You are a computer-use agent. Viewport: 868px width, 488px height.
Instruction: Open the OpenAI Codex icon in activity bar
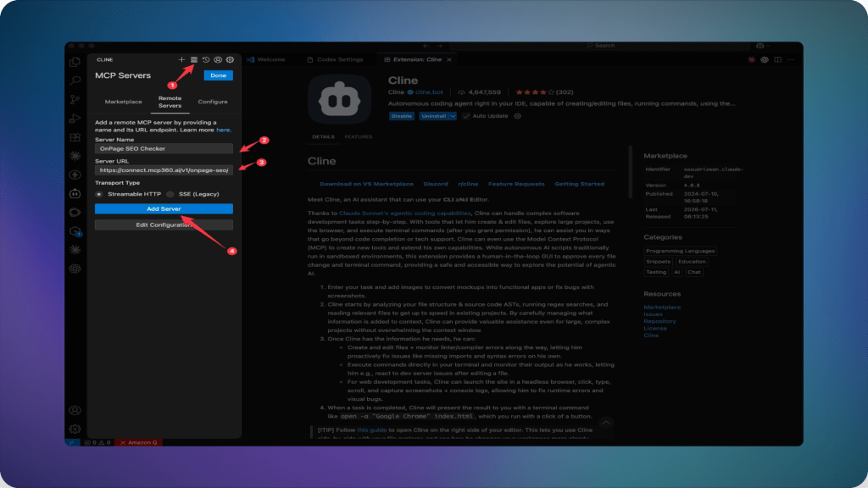pos(75,269)
